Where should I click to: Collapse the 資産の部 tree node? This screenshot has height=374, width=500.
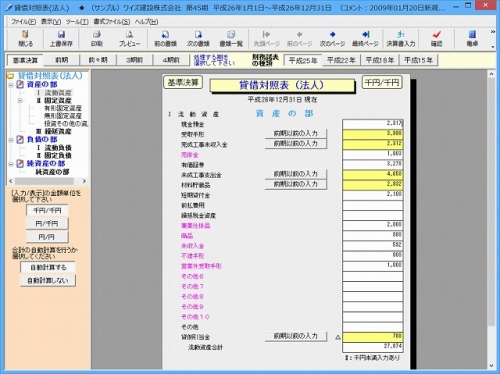tap(11, 85)
